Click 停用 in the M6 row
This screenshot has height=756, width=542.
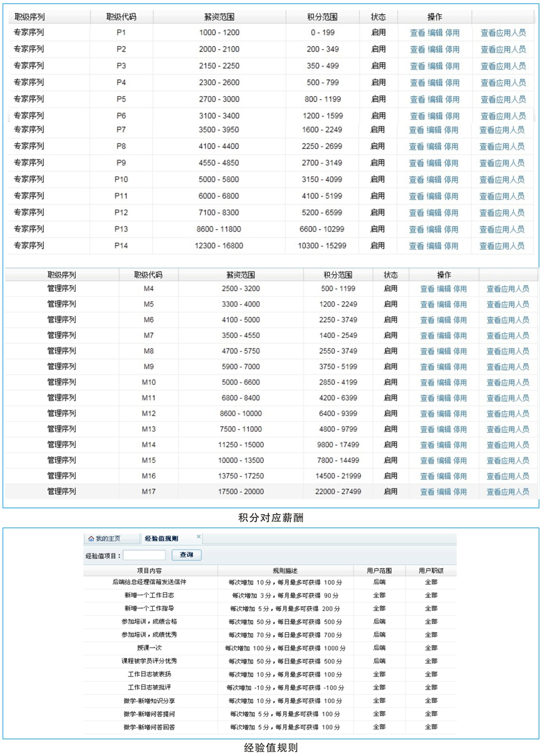[460, 320]
